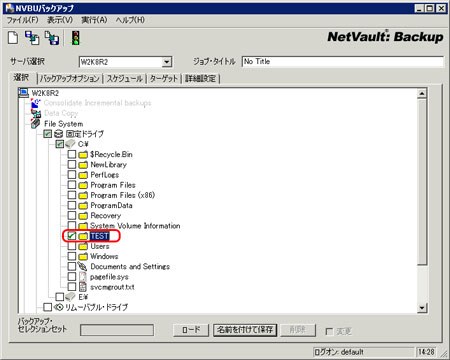This screenshot has height=360, width=450.
Task: Switch to the バックアップオプション tab
Action: [70, 79]
